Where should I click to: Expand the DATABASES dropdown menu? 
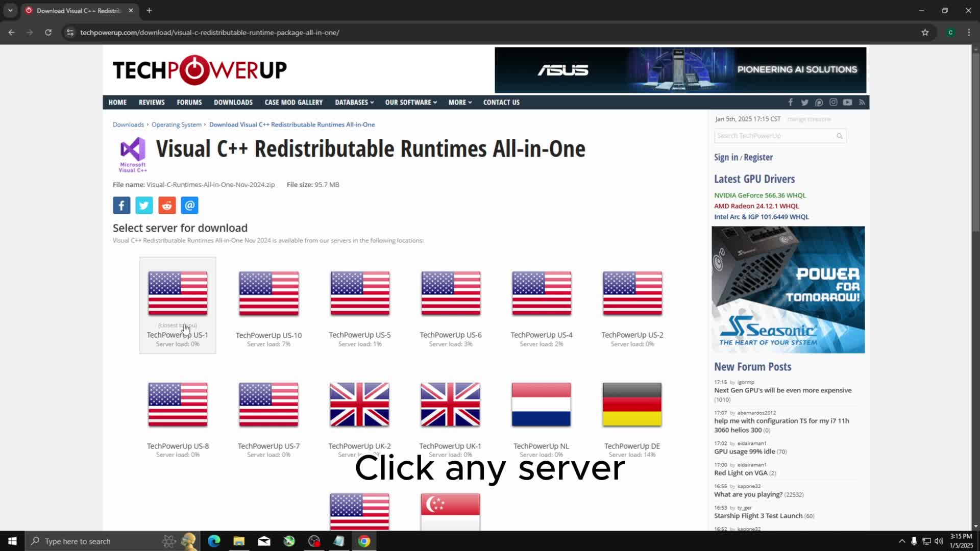pyautogui.click(x=354, y=102)
